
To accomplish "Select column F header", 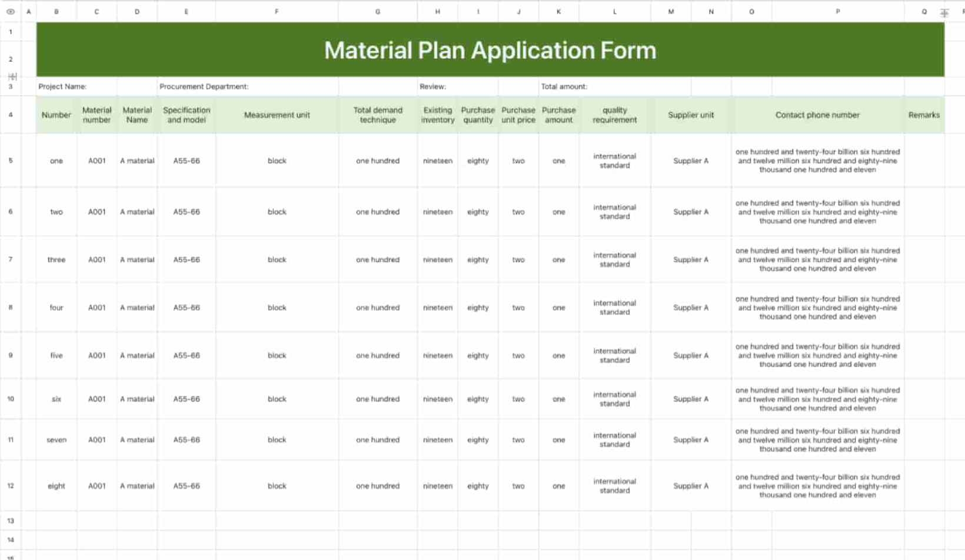I will pyautogui.click(x=277, y=12).
